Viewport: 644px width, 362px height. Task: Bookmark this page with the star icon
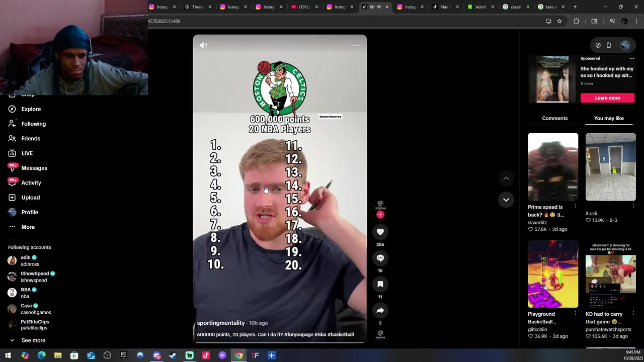(559, 21)
